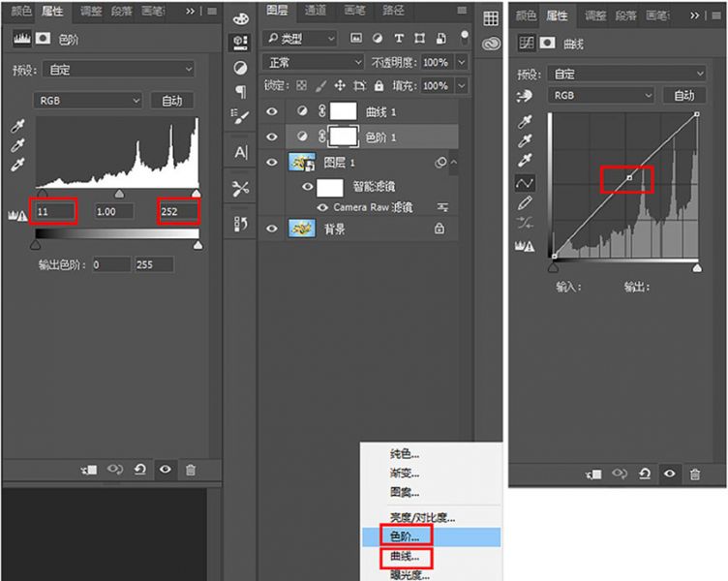This screenshot has height=581, width=728.
Task: Open the tool presets scissors icon
Action: [x=240, y=188]
